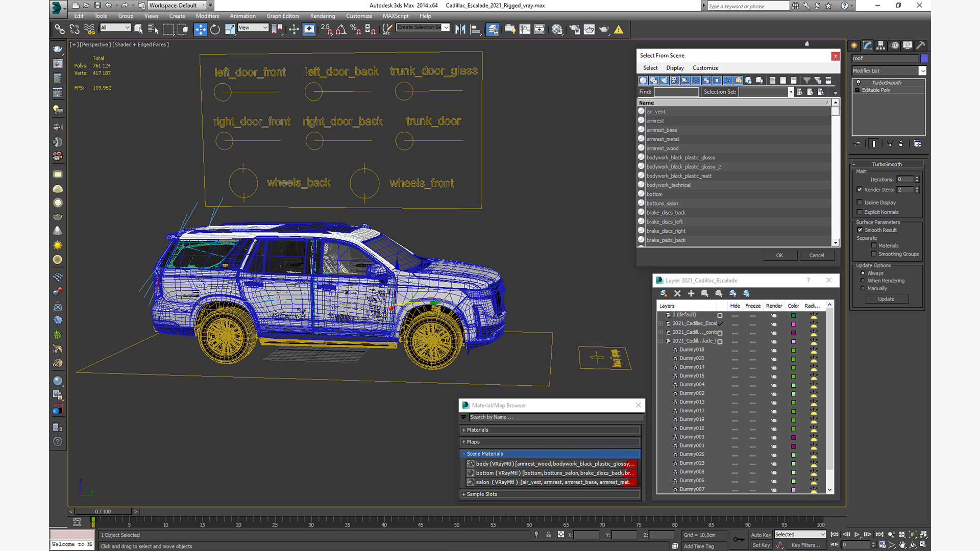980x551 pixels.
Task: Open Key Filters button
Action: [x=806, y=545]
